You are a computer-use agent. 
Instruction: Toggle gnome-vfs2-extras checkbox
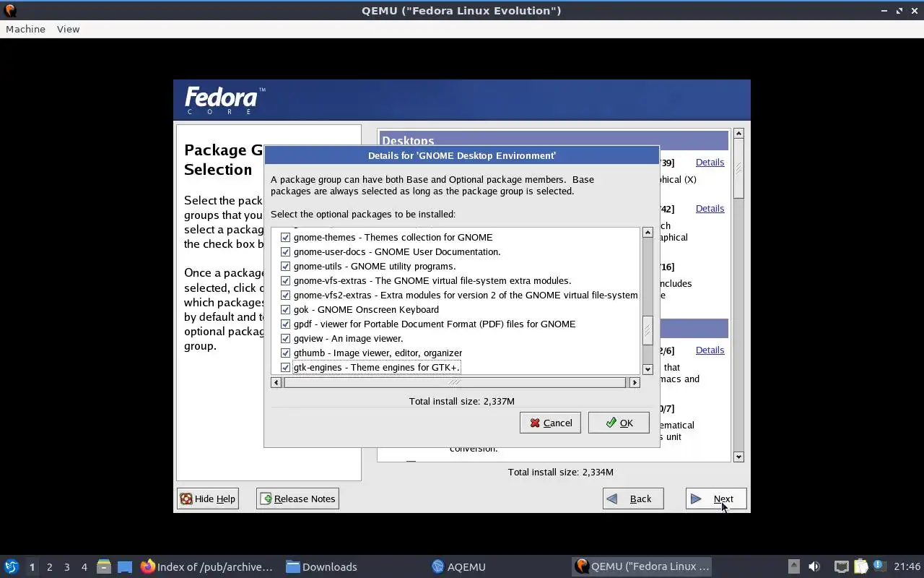[x=285, y=295]
